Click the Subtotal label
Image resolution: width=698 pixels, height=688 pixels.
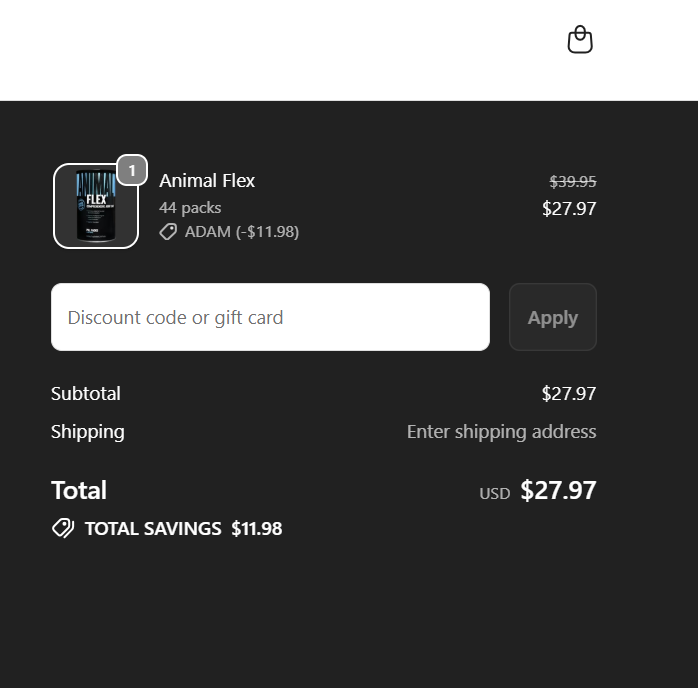pos(86,394)
